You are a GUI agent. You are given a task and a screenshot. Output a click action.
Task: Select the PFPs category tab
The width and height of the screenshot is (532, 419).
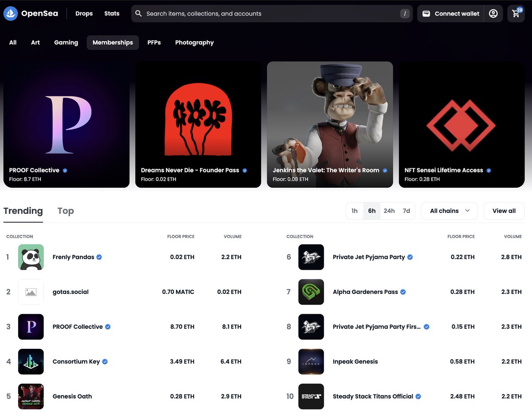click(x=154, y=43)
